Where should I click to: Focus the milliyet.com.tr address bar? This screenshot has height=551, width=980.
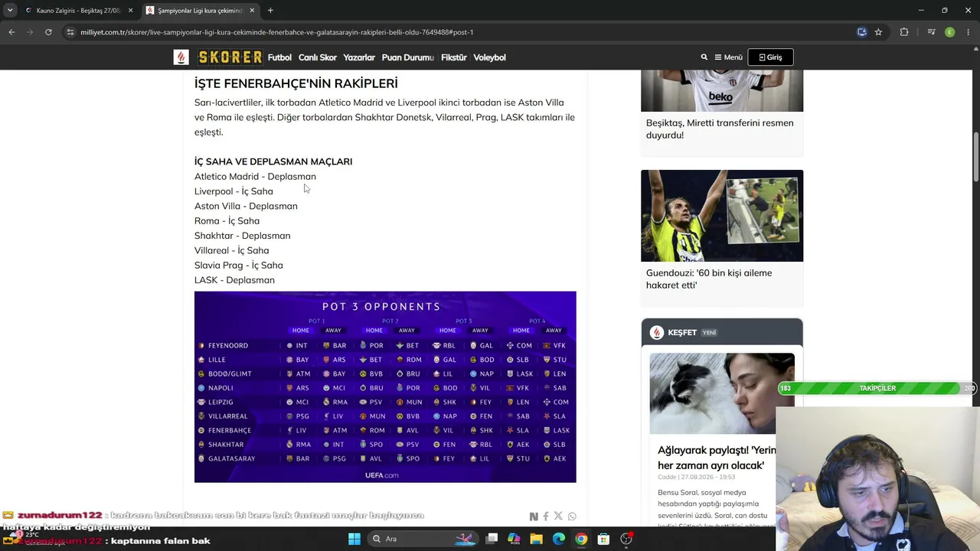(x=467, y=32)
